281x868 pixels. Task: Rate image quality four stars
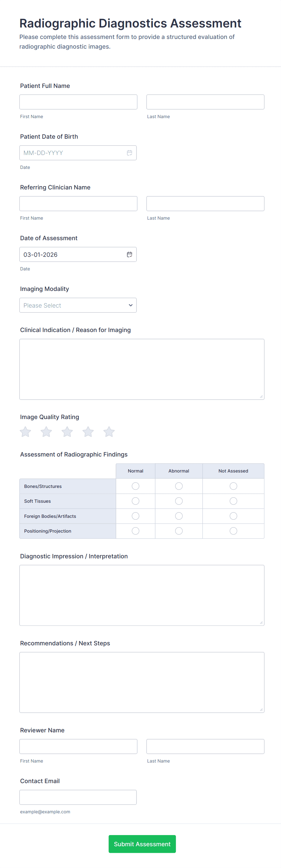pyautogui.click(x=88, y=432)
